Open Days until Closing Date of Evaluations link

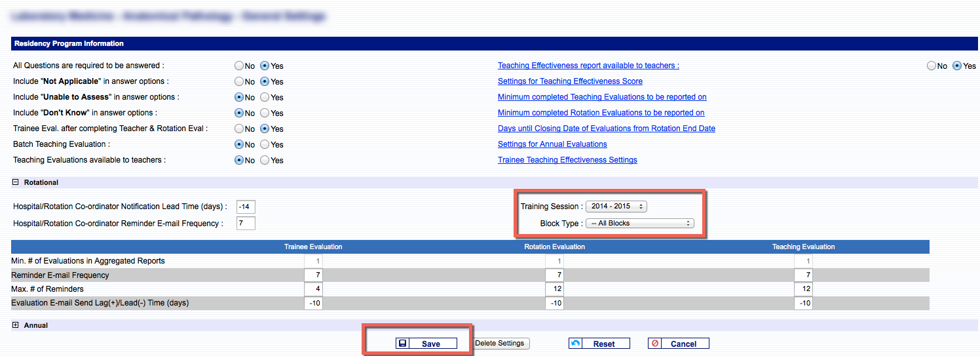click(x=606, y=129)
